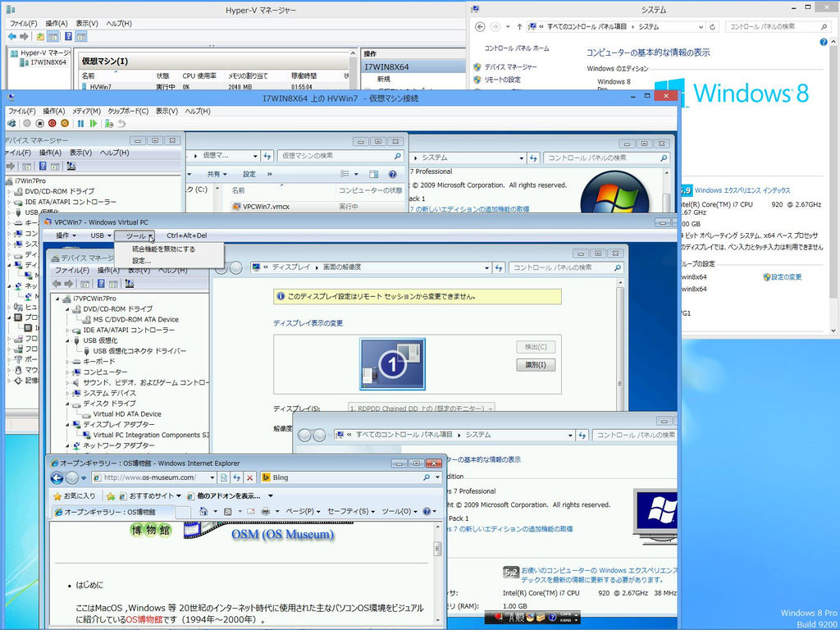Open the IE address bar dropdown arrow
This screenshot has width=840, height=630.
click(x=212, y=477)
